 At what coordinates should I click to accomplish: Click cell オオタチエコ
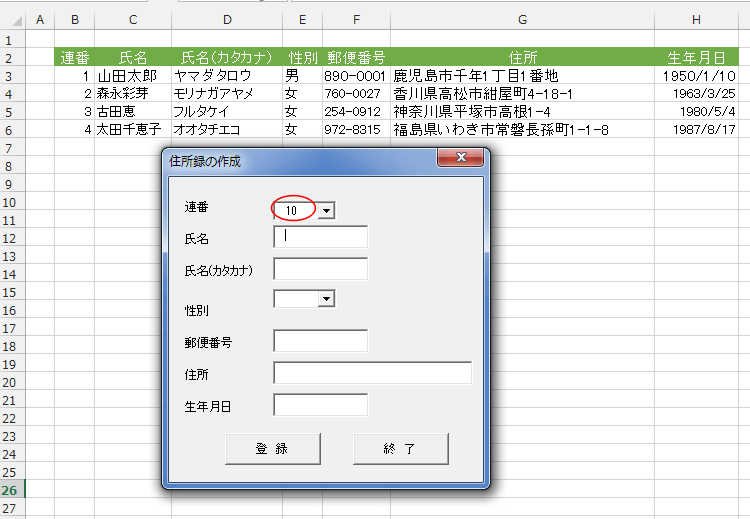[x=227, y=129]
